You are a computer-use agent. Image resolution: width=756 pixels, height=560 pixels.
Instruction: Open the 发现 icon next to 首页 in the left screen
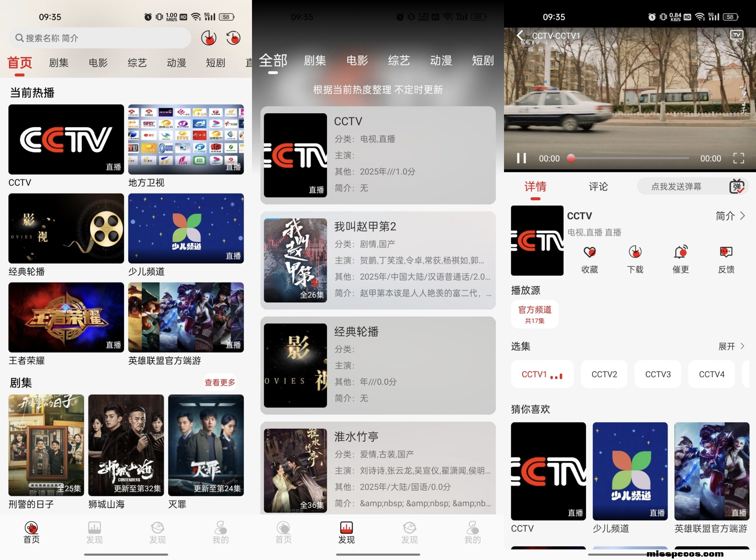pyautogui.click(x=94, y=527)
